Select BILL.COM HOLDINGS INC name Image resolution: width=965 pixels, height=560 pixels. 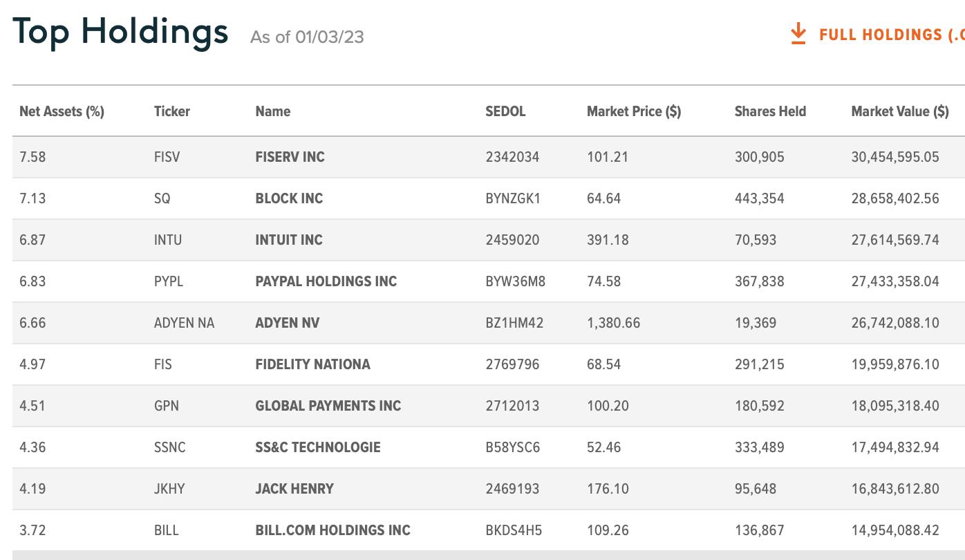click(x=333, y=530)
